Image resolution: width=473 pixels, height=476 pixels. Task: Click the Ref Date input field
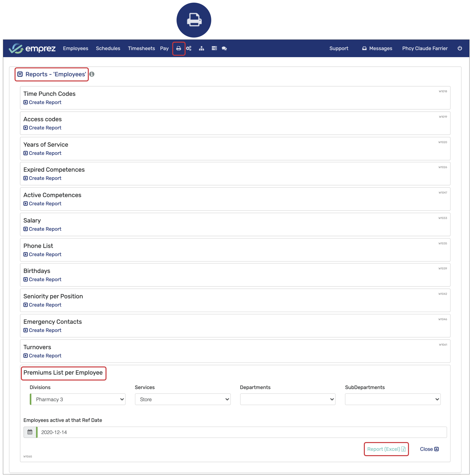pyautogui.click(x=242, y=432)
